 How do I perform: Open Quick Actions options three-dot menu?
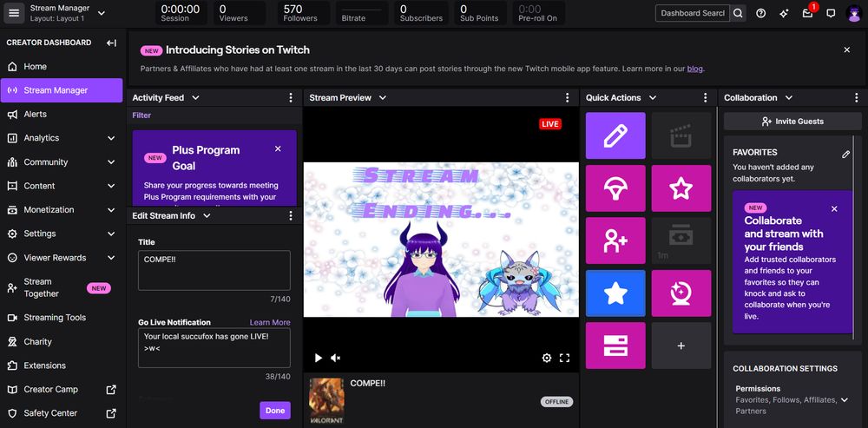tap(705, 97)
